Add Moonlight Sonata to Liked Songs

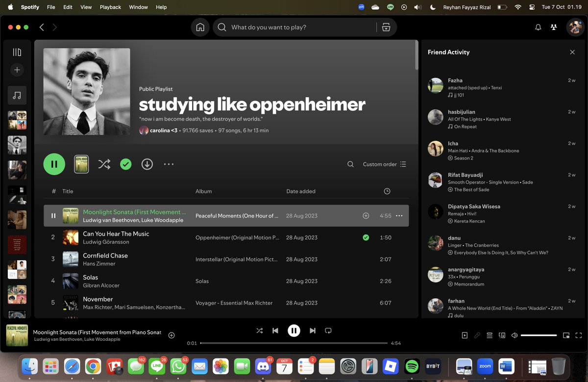366,216
